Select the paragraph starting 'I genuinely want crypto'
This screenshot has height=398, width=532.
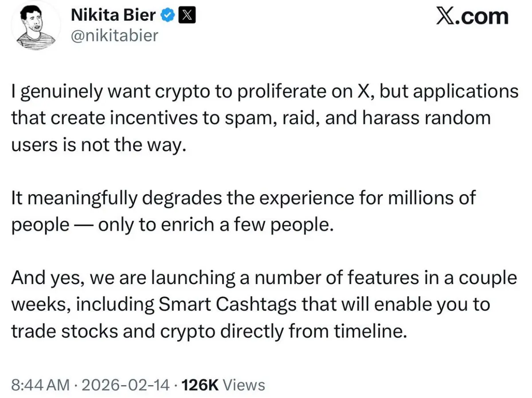[x=264, y=118]
